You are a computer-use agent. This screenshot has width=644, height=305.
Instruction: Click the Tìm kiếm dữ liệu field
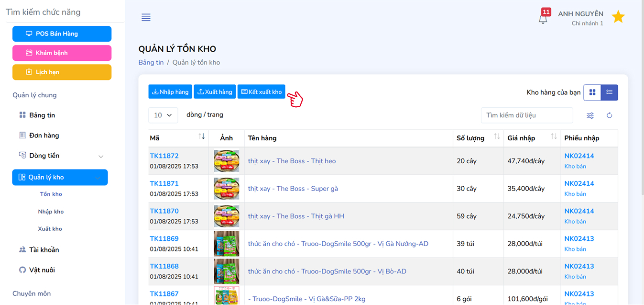click(x=526, y=115)
